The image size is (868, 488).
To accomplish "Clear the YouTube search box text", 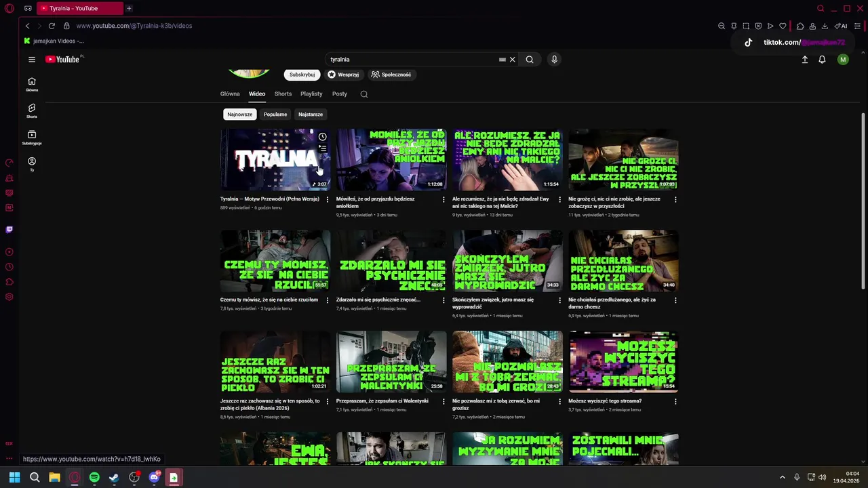I will pos(513,60).
